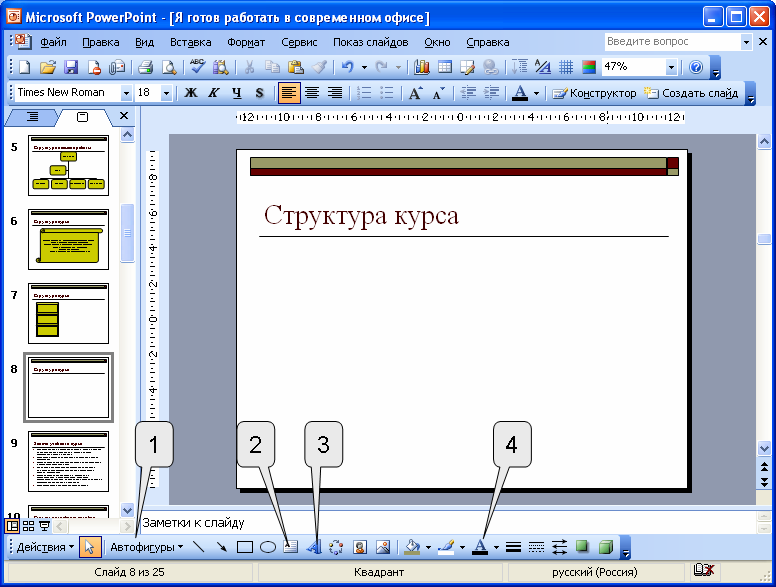776x587 pixels.
Task: Switch to slide sorter view
Action: click(28, 526)
